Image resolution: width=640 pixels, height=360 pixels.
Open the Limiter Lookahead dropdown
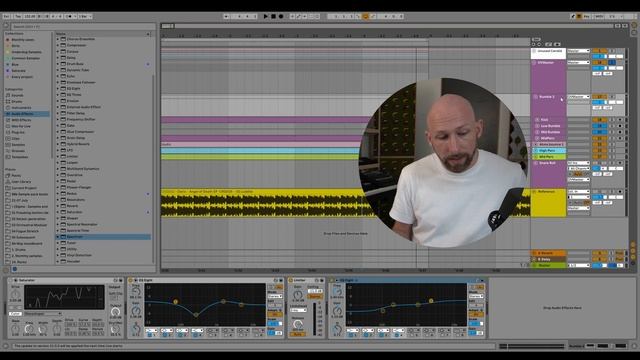298,310
